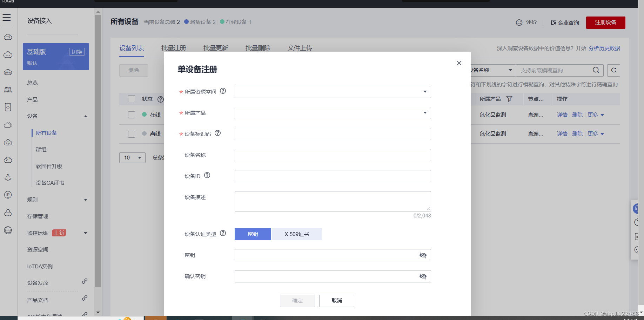This screenshot has height=320, width=644.
Task: Select 密钥 authentication type
Action: click(x=253, y=234)
